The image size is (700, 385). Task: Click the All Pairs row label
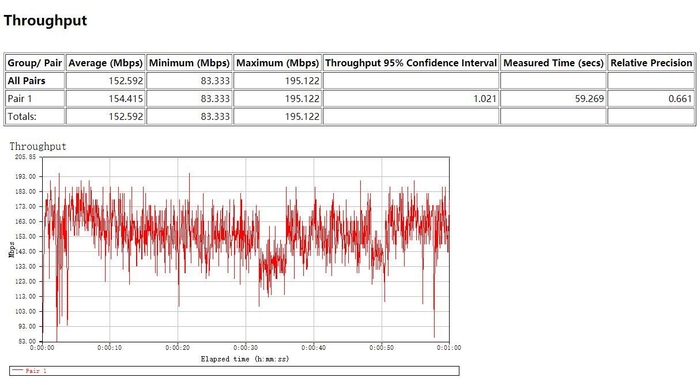[x=26, y=81]
